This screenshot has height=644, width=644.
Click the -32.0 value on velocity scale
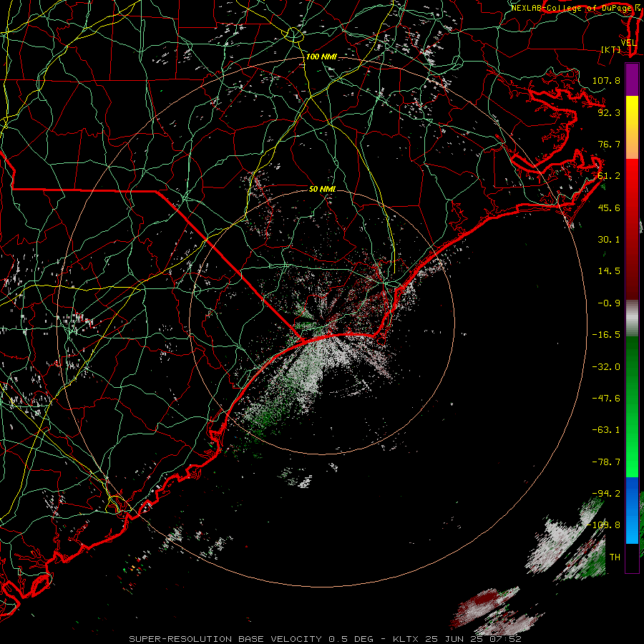(606, 367)
